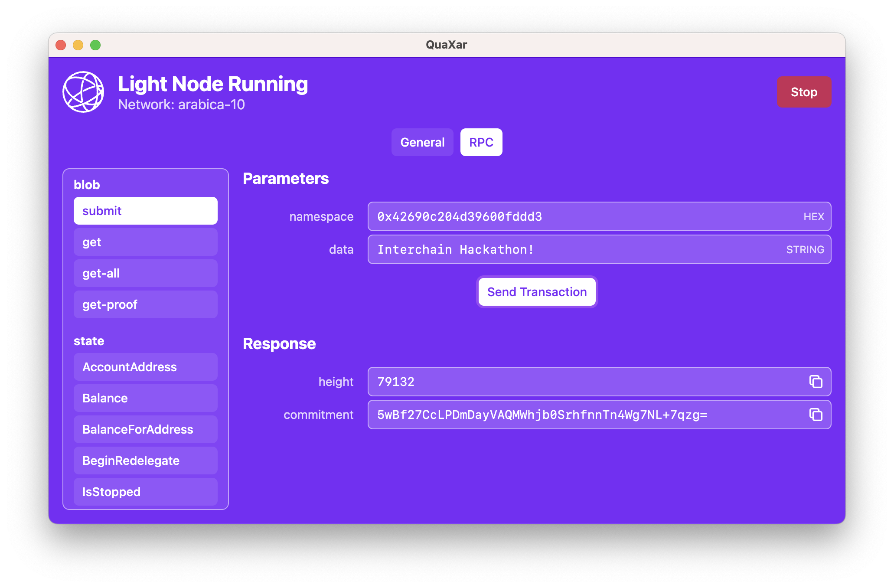Viewport: 894px width, 588px height.
Task: Select the AccountAddress state method
Action: click(x=145, y=367)
